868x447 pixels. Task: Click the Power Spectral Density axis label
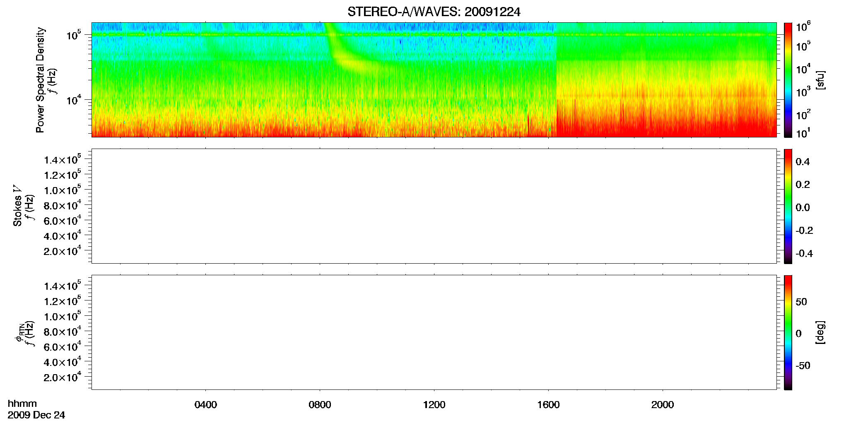pos(40,80)
